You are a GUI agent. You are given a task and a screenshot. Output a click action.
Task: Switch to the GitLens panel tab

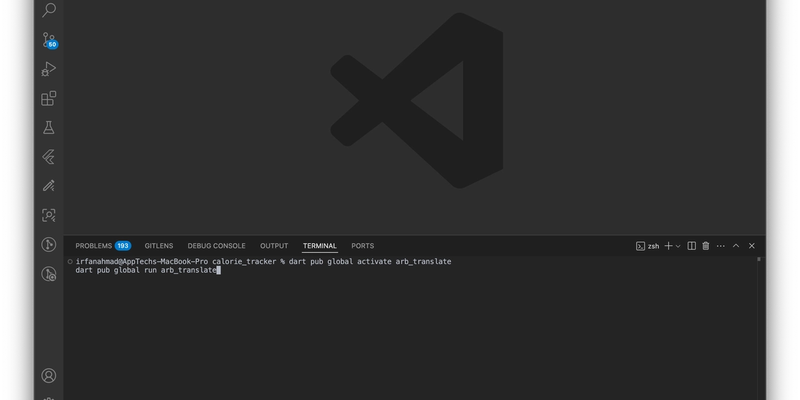(159, 246)
